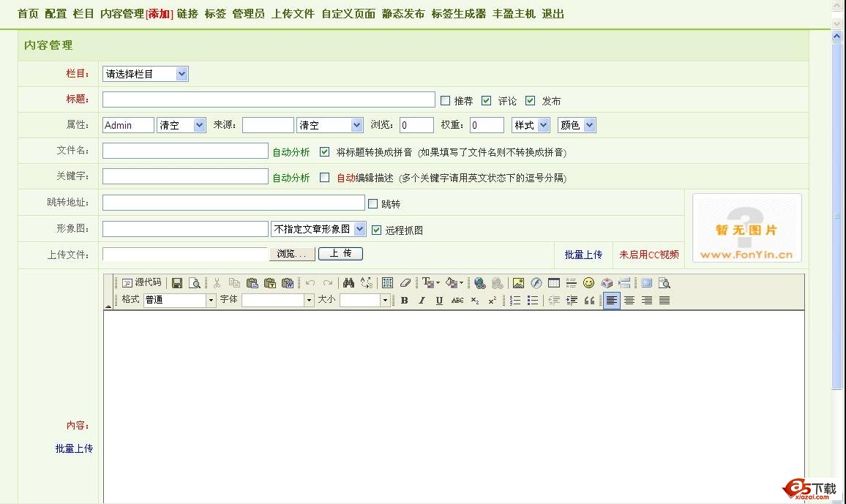Open 栏目 in top menu
The width and height of the screenshot is (846, 504).
[83, 14]
